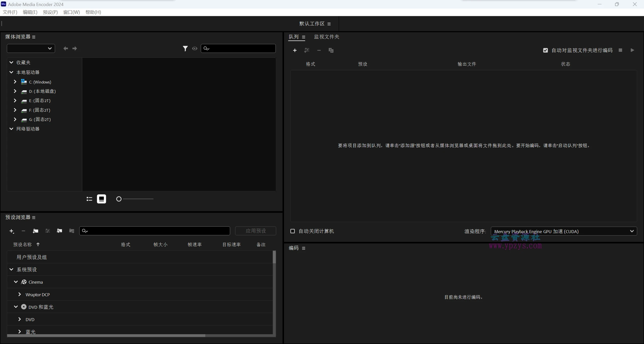Switch to the 监视文件夹 tab
This screenshot has height=344, width=644.
[x=326, y=37]
